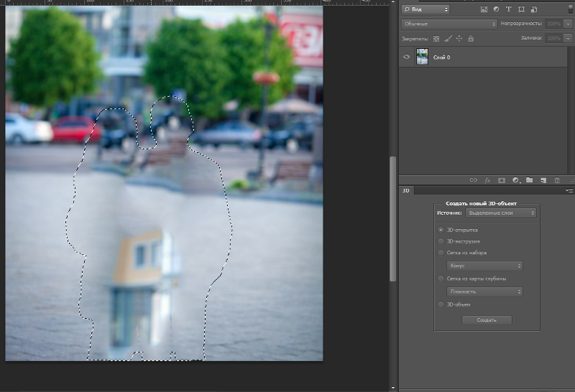The height and width of the screenshot is (392, 575).
Task: Hide the Слой 0 layer visibility eye
Action: [408, 57]
